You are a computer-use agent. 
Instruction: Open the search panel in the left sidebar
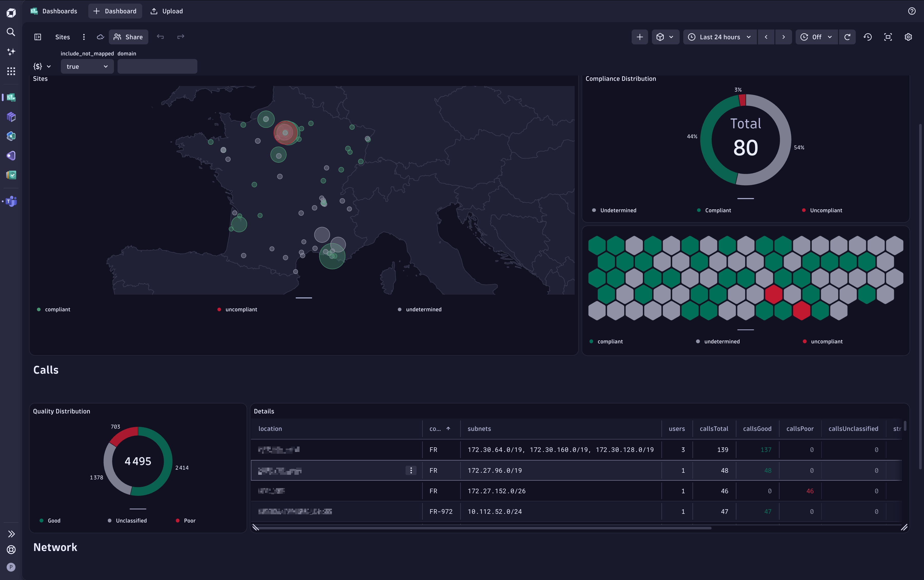(x=11, y=32)
